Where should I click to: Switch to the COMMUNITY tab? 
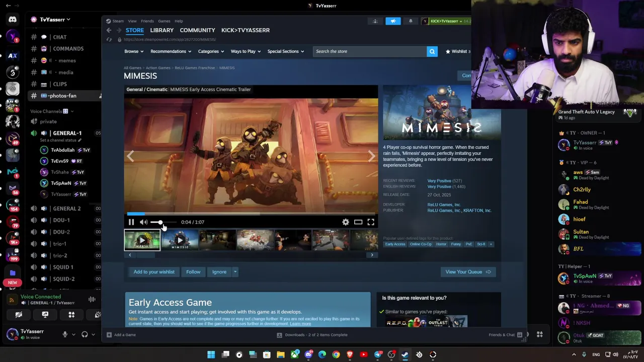[197, 30]
